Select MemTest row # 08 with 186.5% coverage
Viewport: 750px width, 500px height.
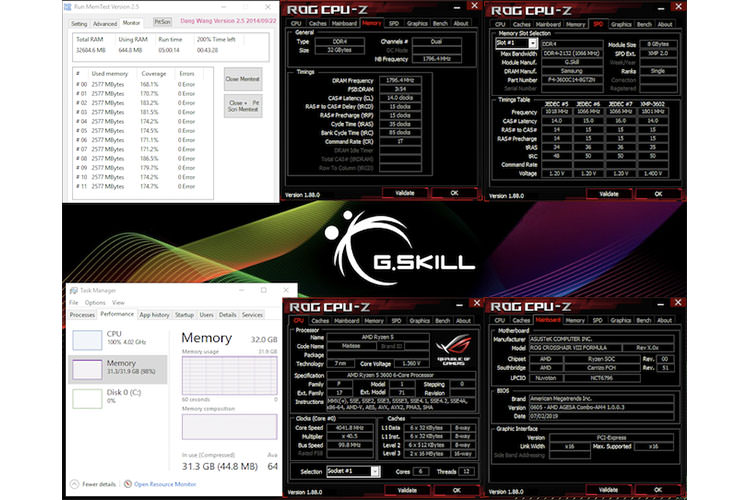pyautogui.click(x=143, y=158)
